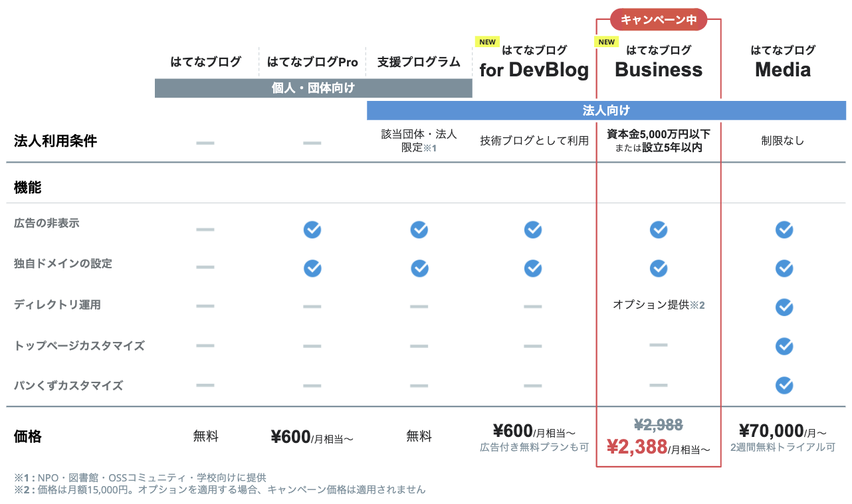Select the はてなブログPro plan header
Image resolution: width=852 pixels, height=504 pixels.
tap(312, 62)
